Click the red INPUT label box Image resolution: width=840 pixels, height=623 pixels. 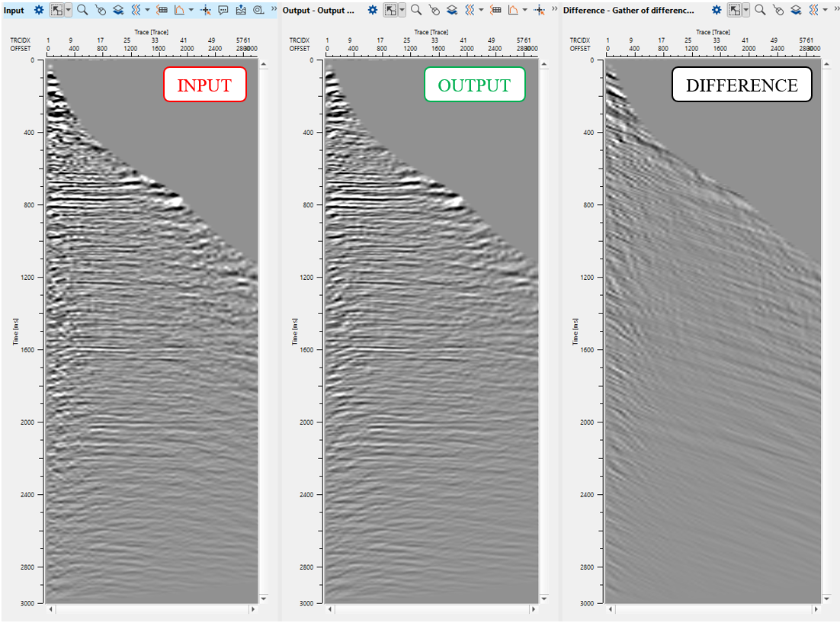pos(204,85)
